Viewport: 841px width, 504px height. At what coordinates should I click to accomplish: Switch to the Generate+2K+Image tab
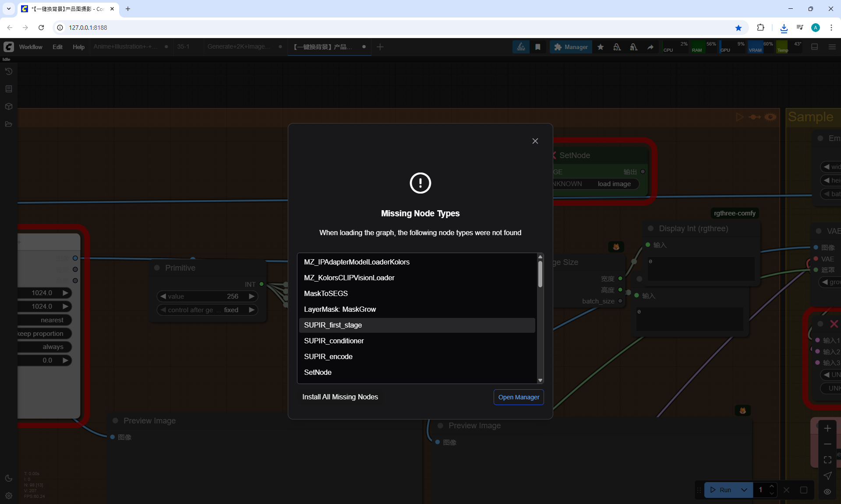click(239, 47)
